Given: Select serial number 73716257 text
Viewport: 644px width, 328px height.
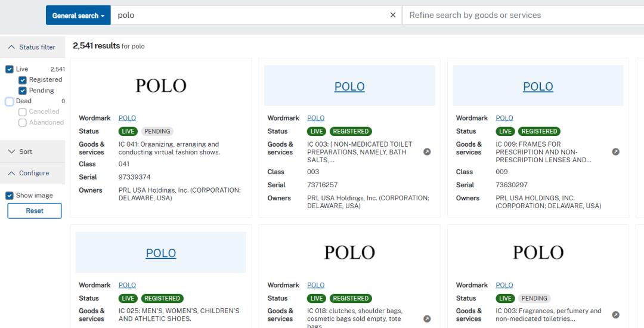Looking at the screenshot, I should click(x=323, y=185).
